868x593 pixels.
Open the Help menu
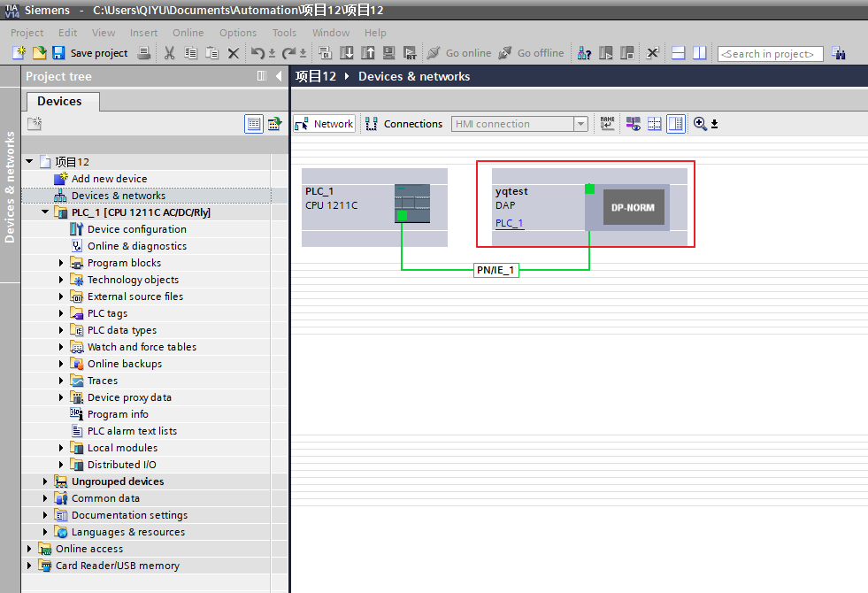tap(375, 33)
